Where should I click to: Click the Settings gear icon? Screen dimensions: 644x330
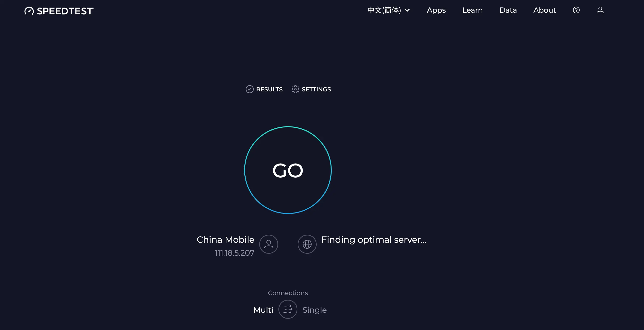[295, 89]
